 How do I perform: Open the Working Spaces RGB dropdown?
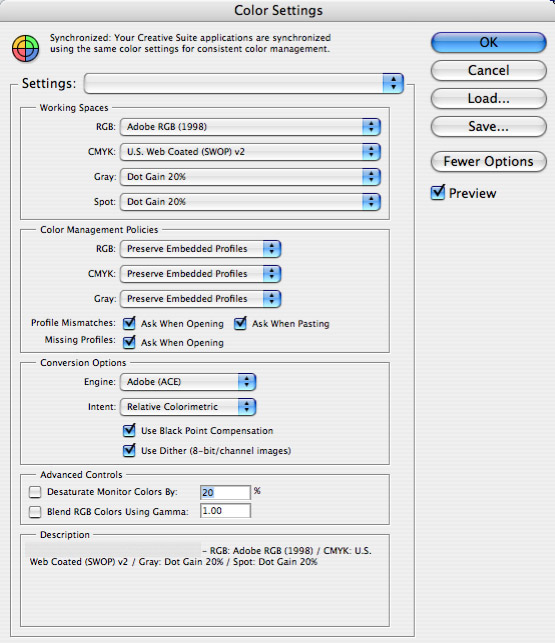[250, 127]
